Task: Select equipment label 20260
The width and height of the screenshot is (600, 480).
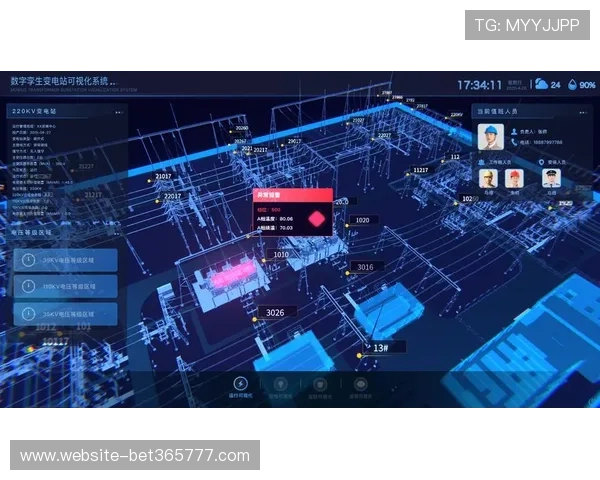Action: pos(241,128)
